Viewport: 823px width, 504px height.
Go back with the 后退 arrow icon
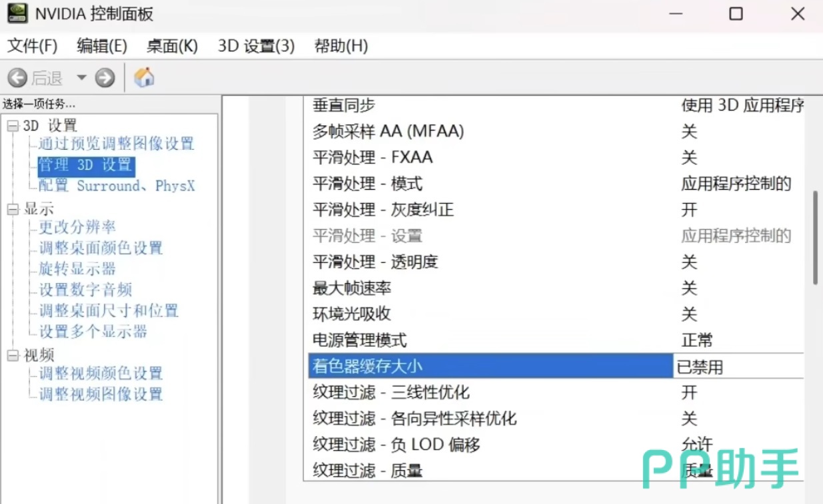pos(17,78)
